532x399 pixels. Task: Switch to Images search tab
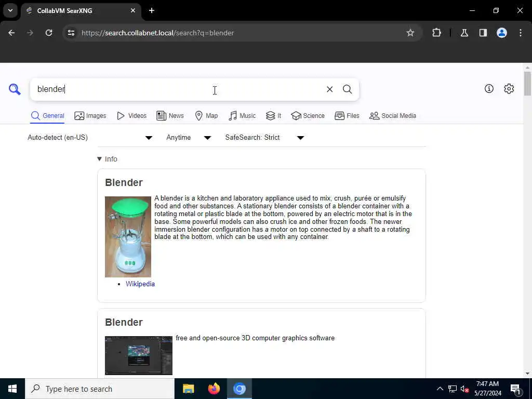(x=90, y=116)
